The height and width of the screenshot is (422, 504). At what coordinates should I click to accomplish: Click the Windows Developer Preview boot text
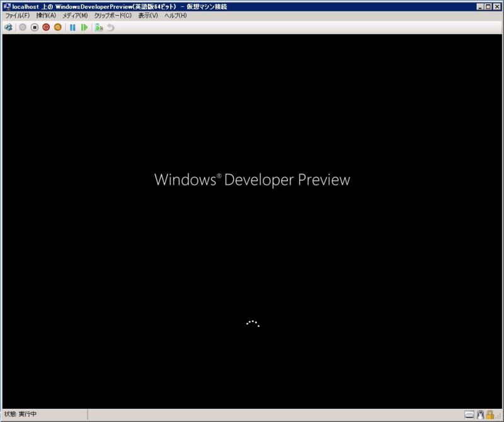tap(253, 180)
